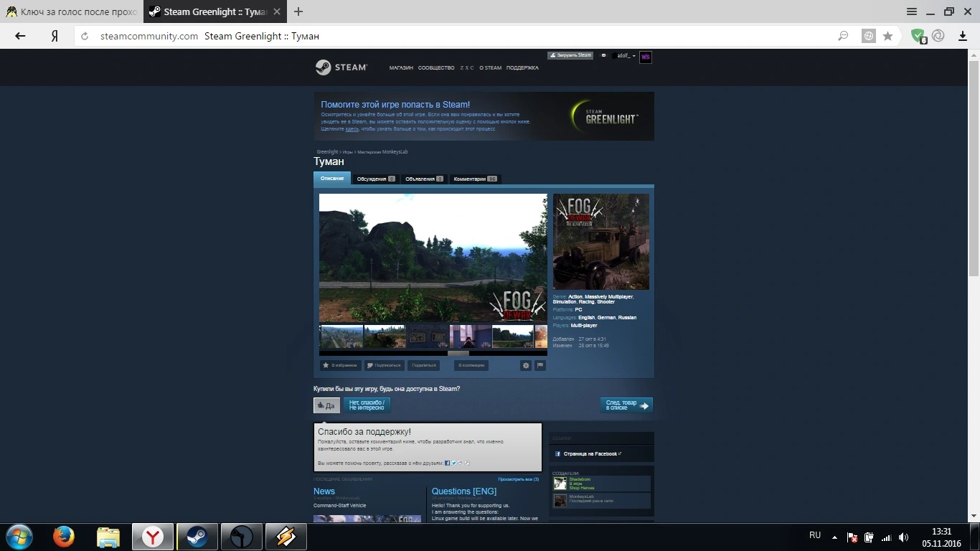980x551 pixels.
Task: Open the gear settings icon under screenshots
Action: pos(526,365)
